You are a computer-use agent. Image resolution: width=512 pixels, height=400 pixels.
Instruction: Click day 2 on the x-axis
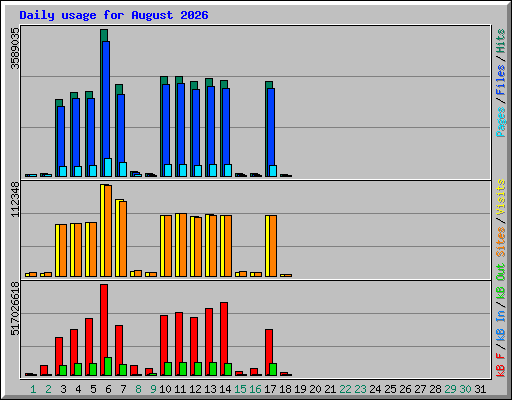click(48, 389)
